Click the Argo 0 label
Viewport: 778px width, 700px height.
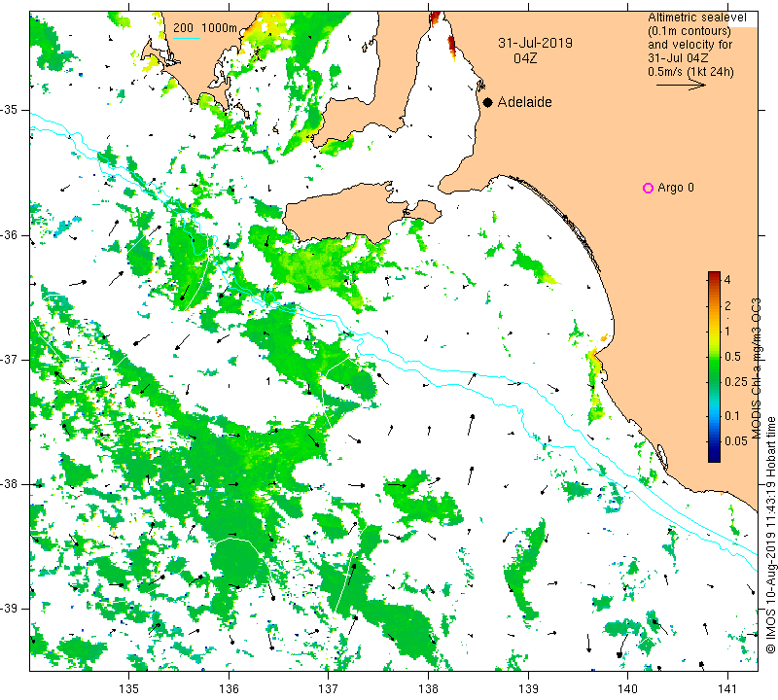coord(675,188)
